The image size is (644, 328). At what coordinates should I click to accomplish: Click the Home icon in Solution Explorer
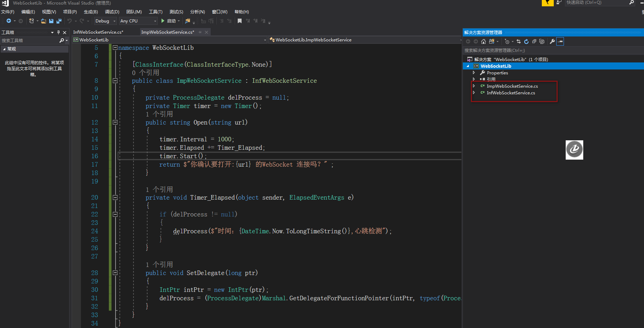[x=484, y=41]
